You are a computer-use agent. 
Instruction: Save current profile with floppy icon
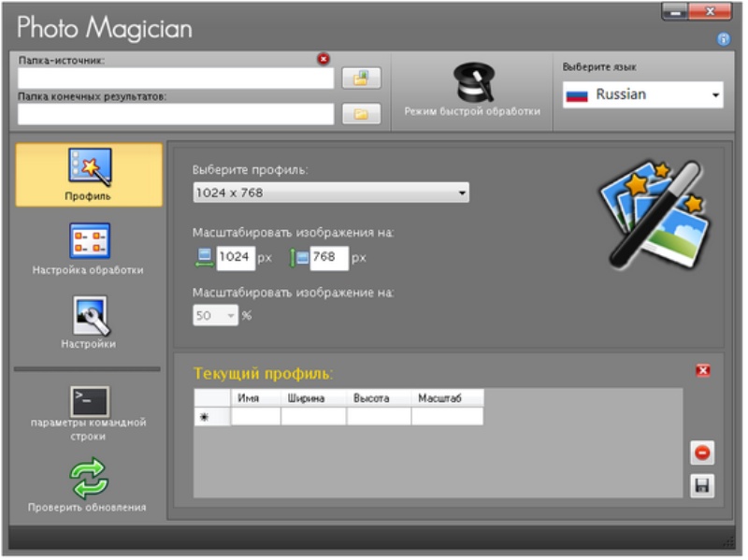(701, 485)
